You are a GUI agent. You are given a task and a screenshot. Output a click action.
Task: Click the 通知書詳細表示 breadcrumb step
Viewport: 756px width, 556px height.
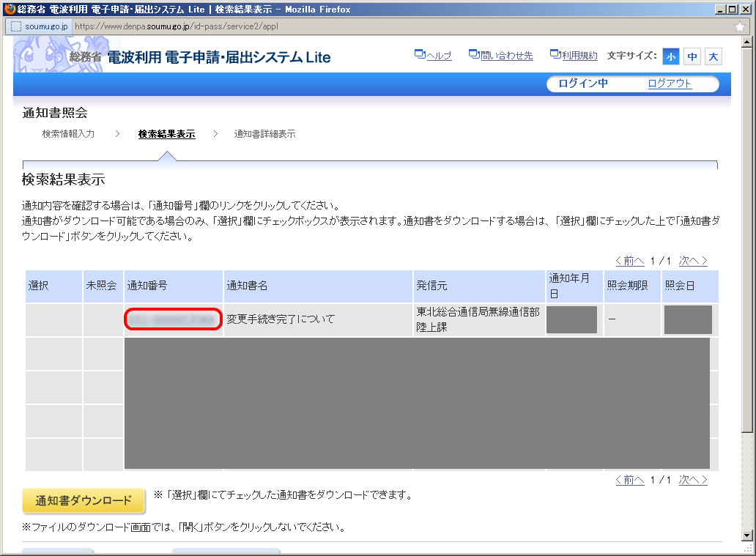point(264,134)
